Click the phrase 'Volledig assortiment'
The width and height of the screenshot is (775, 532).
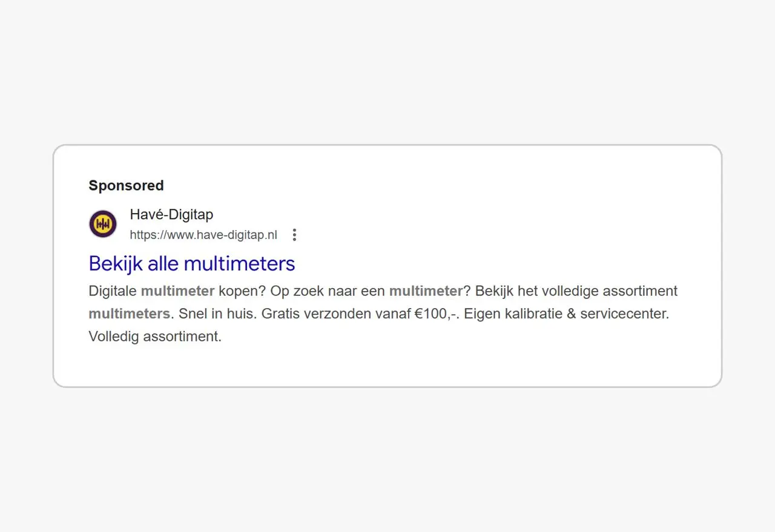tap(154, 336)
